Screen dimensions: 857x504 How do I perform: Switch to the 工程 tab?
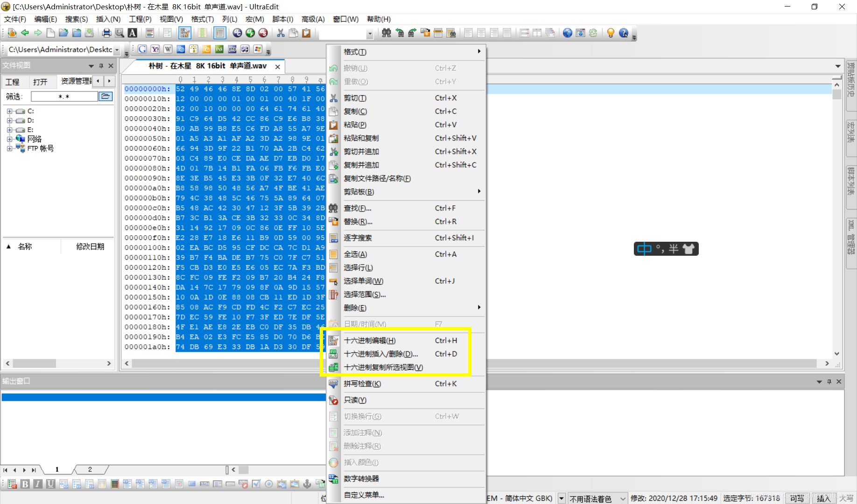point(13,82)
